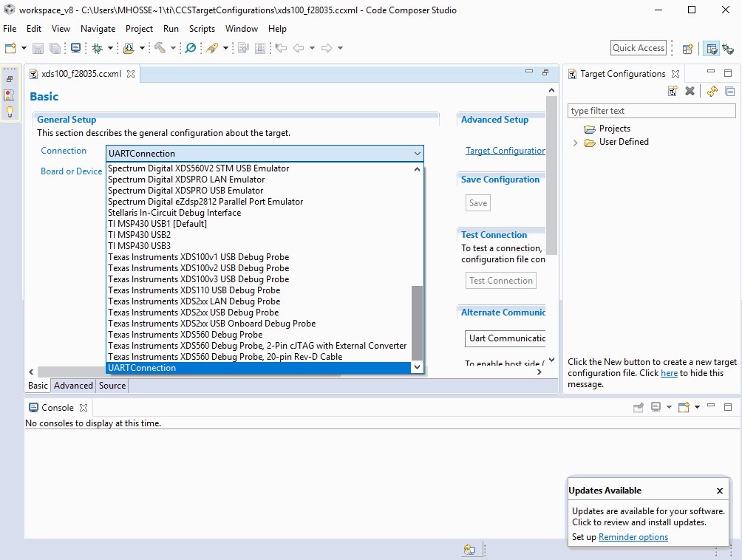Switch to CCS Debug perspective icon
Image resolution: width=742 pixels, height=560 pixels.
click(728, 48)
